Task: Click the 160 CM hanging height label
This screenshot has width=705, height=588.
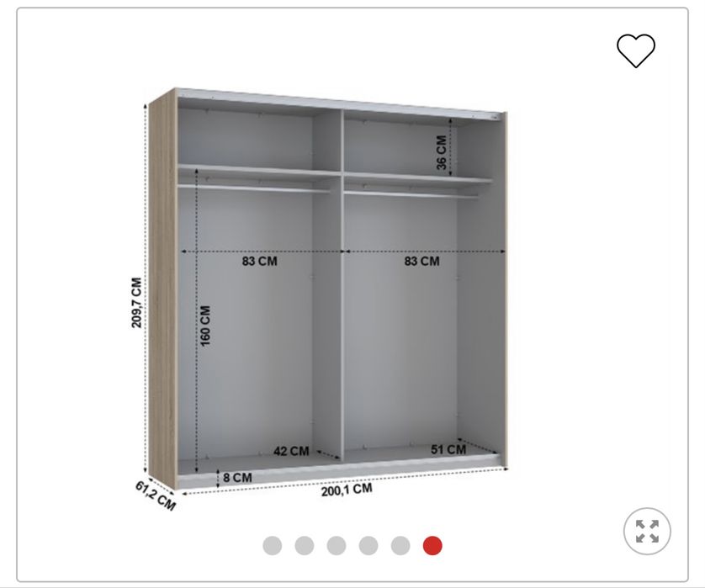Action: (x=205, y=326)
